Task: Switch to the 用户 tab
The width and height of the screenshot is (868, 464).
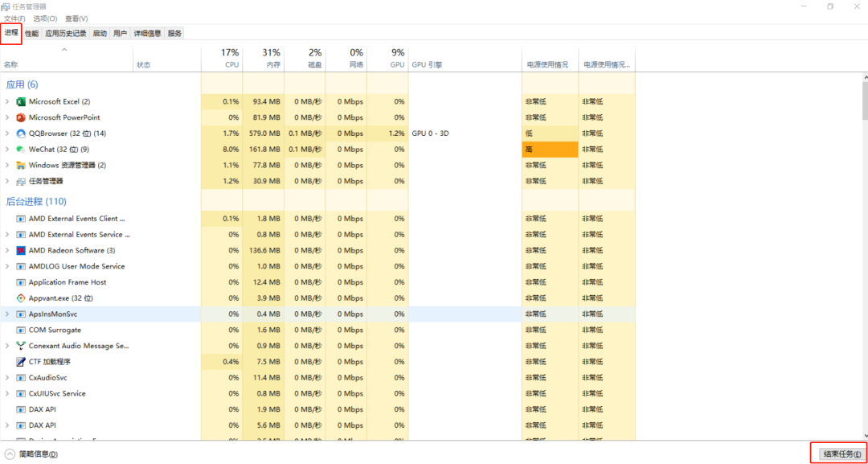Action: tap(120, 33)
